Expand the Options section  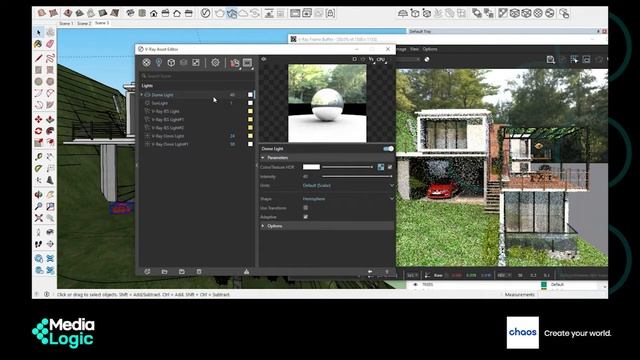click(263, 226)
